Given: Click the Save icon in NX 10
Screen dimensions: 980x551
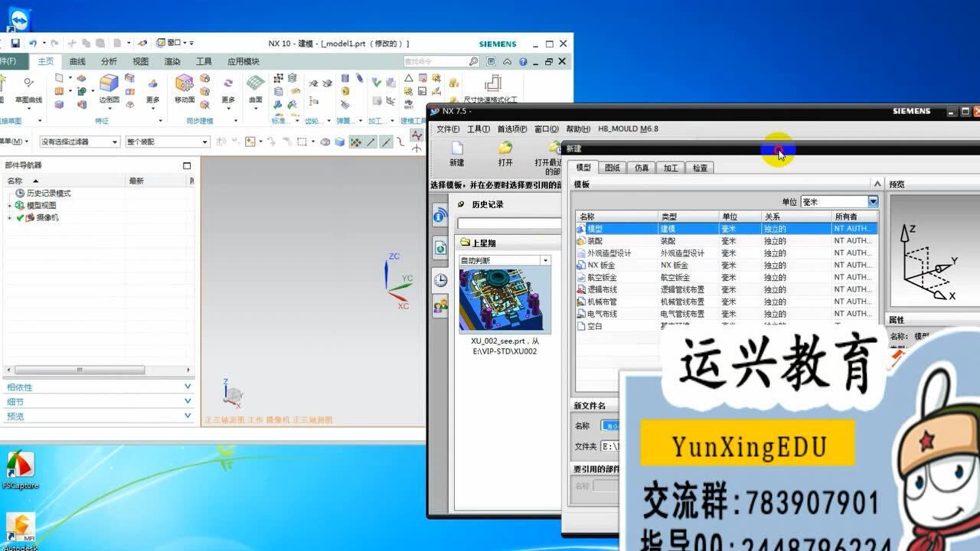Looking at the screenshot, I should coord(15,44).
